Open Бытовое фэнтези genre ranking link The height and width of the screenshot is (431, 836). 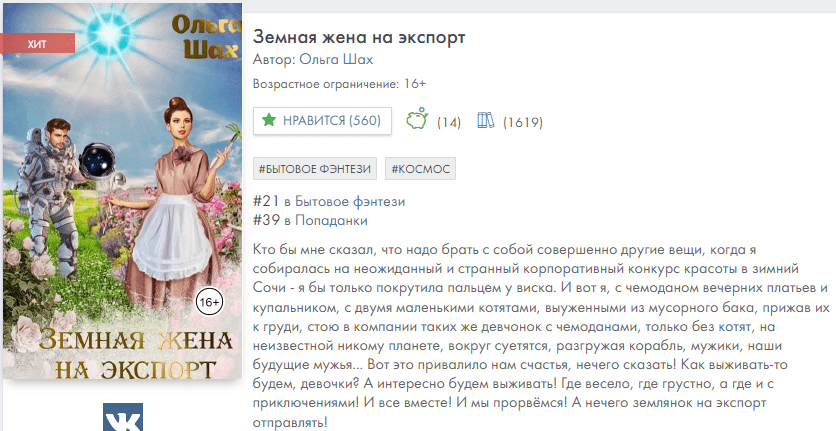coord(350,202)
